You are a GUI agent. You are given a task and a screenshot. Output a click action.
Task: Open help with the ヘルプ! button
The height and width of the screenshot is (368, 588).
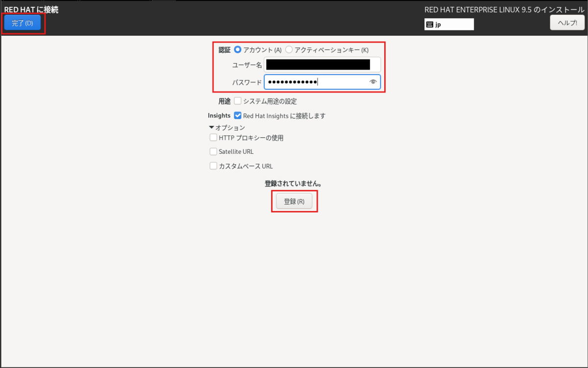tap(567, 23)
